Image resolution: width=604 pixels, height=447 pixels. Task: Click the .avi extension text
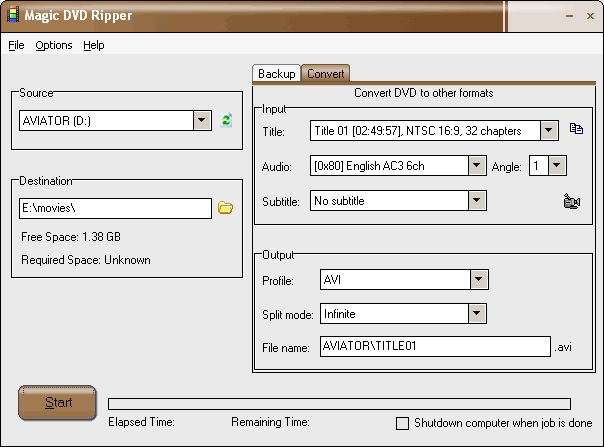tap(563, 347)
